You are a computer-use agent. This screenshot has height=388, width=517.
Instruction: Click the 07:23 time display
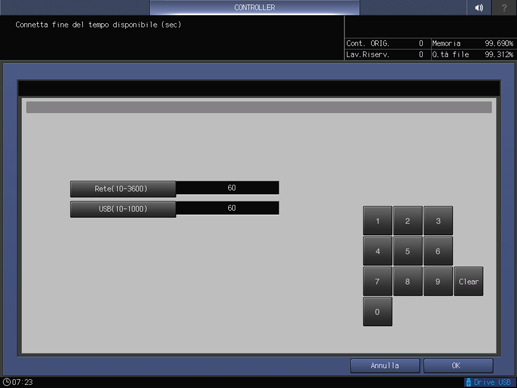coord(22,382)
